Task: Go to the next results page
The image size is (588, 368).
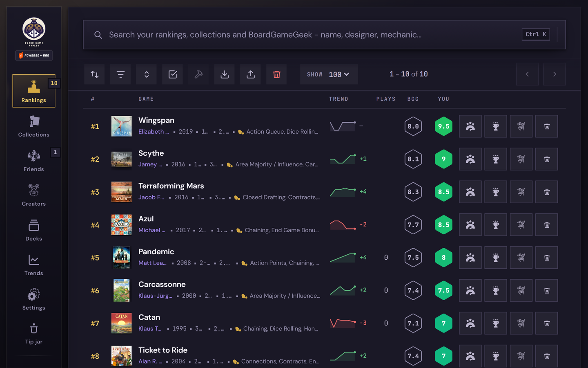Action: (555, 74)
